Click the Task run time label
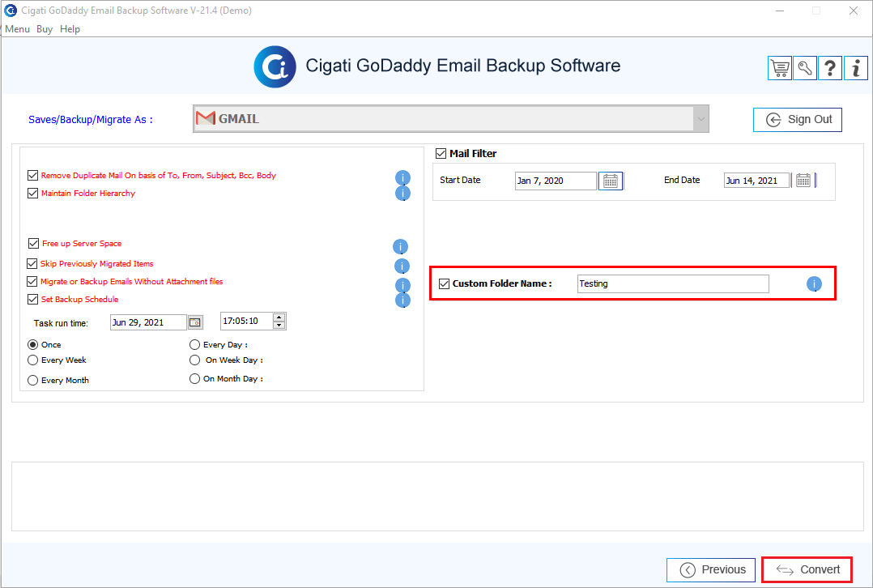873x588 pixels. point(61,323)
